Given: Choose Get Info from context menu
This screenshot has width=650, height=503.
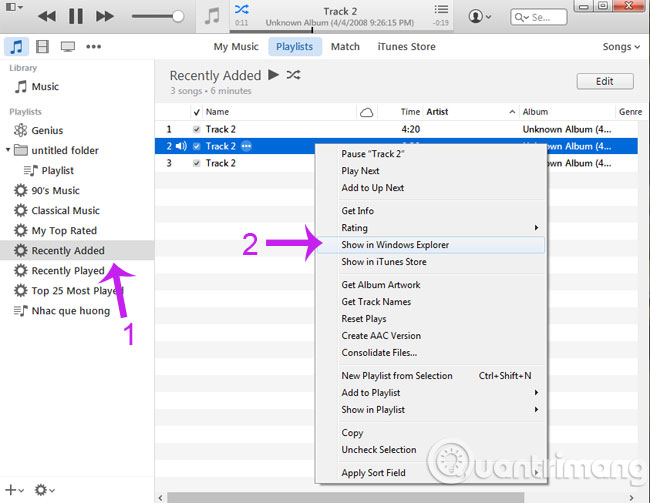Looking at the screenshot, I should tap(430, 211).
